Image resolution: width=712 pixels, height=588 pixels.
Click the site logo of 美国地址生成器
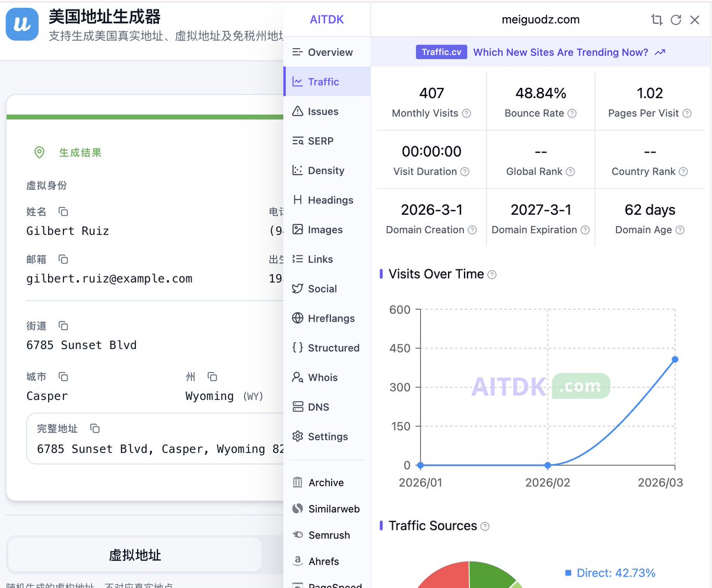point(23,24)
